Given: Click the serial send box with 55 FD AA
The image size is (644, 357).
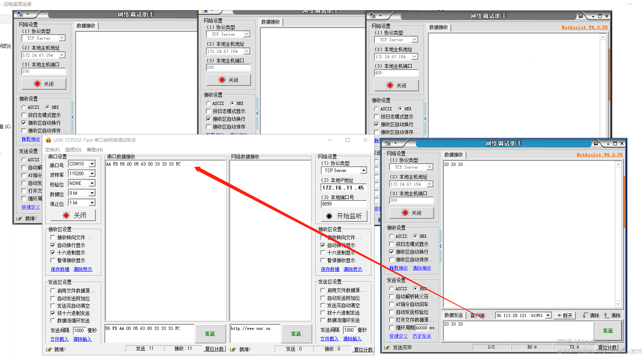Looking at the screenshot, I should pos(149,334).
